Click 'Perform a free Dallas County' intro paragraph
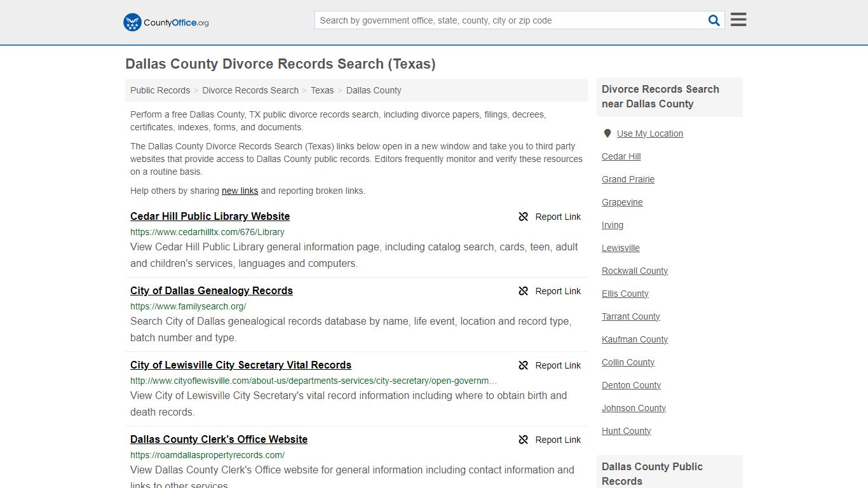 338,121
